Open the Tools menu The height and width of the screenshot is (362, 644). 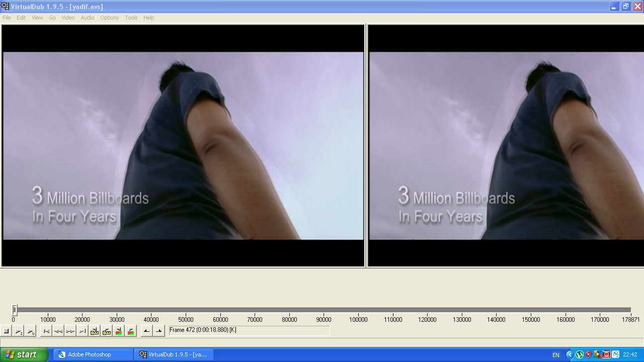[131, 18]
